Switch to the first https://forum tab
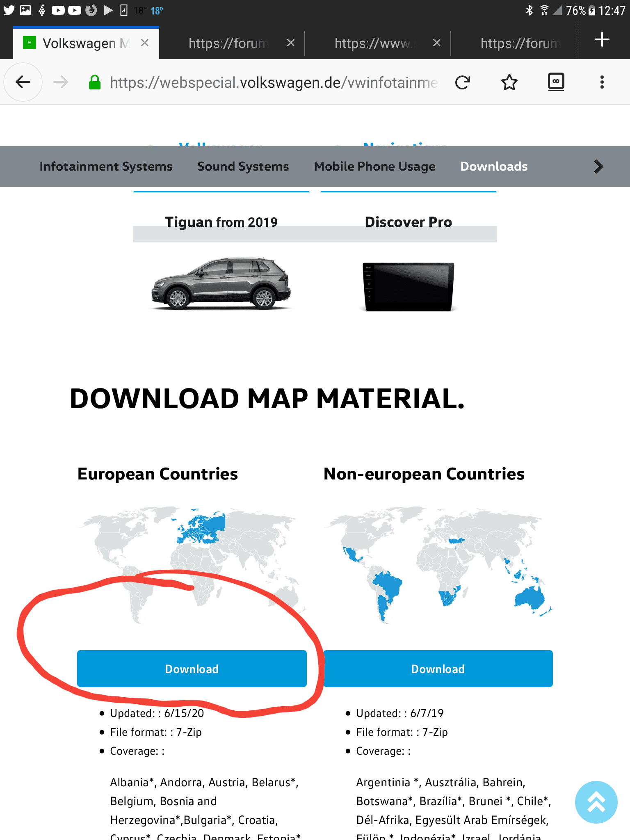The width and height of the screenshot is (630, 840). click(x=232, y=43)
